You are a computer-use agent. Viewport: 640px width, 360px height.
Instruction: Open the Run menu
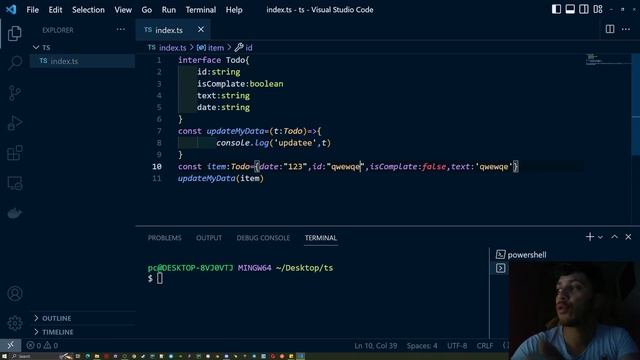point(169,9)
